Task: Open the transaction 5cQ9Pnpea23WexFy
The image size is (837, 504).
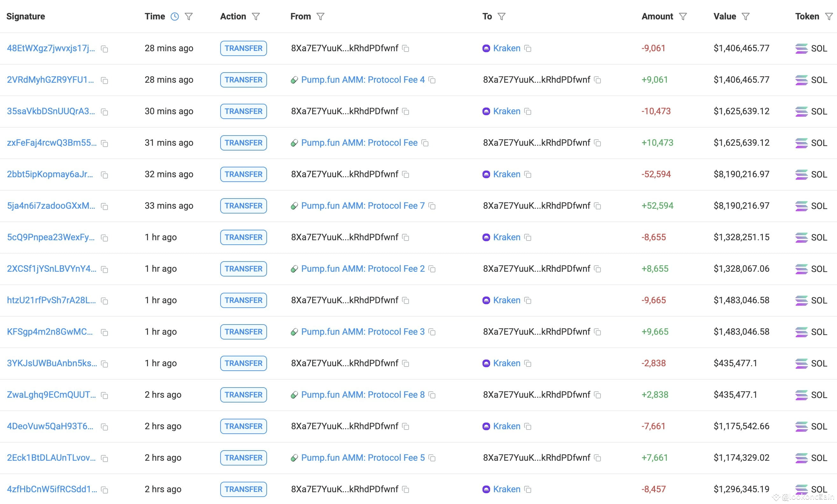Action: click(x=51, y=237)
